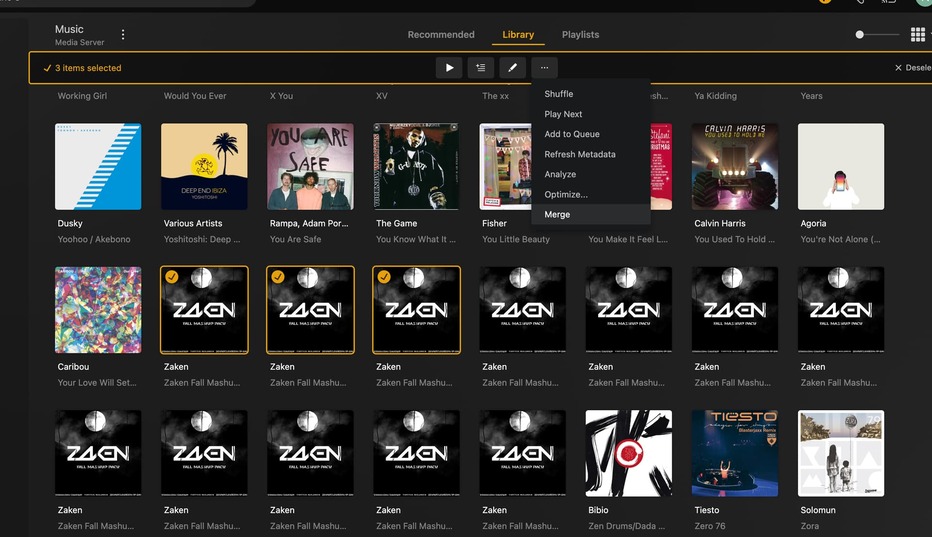932x537 pixels.
Task: Merge the selected albums
Action: click(591, 215)
